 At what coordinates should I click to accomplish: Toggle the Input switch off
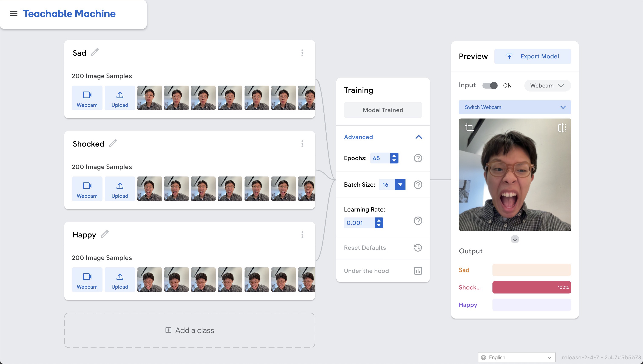(x=490, y=86)
